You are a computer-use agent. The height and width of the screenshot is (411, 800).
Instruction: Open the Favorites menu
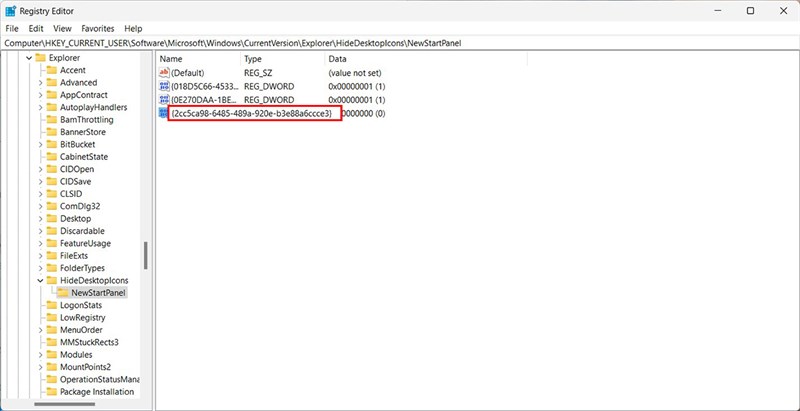[97, 29]
